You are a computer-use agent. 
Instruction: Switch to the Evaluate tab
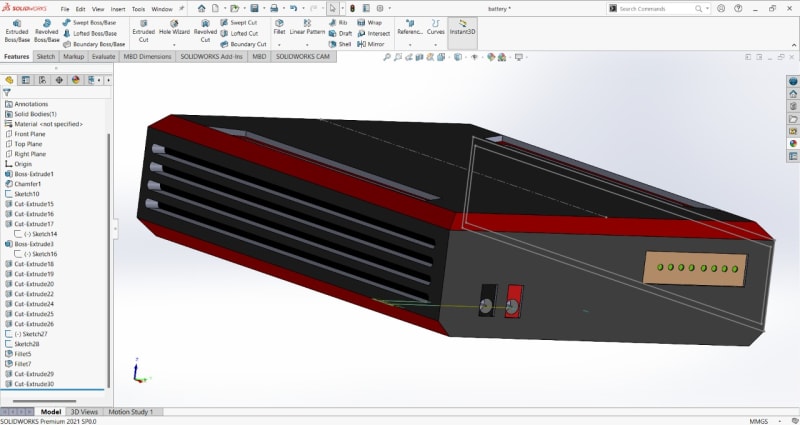click(103, 57)
